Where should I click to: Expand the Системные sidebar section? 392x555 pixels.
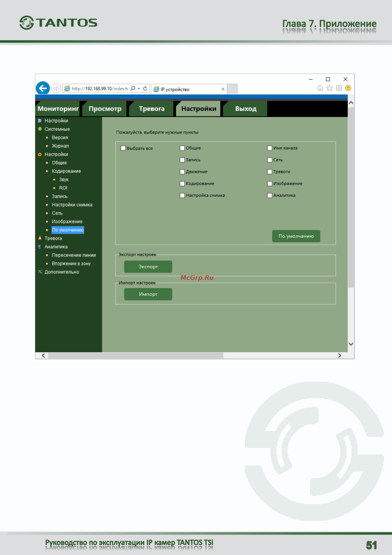[x=57, y=129]
